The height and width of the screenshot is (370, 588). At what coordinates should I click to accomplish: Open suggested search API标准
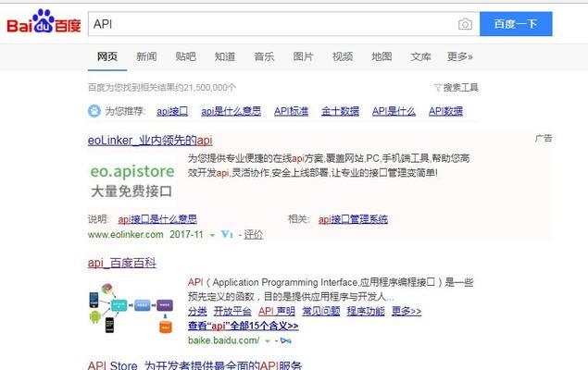pyautogui.click(x=292, y=111)
